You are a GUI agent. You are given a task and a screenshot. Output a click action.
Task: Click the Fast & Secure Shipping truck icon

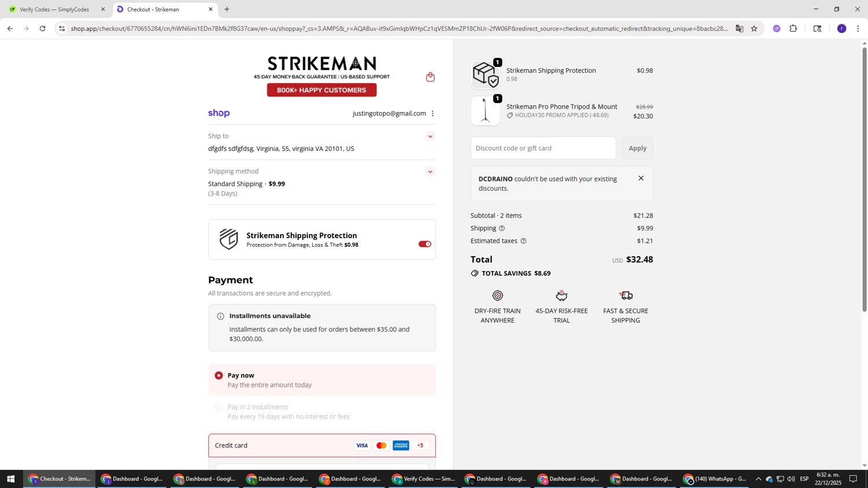point(626,295)
